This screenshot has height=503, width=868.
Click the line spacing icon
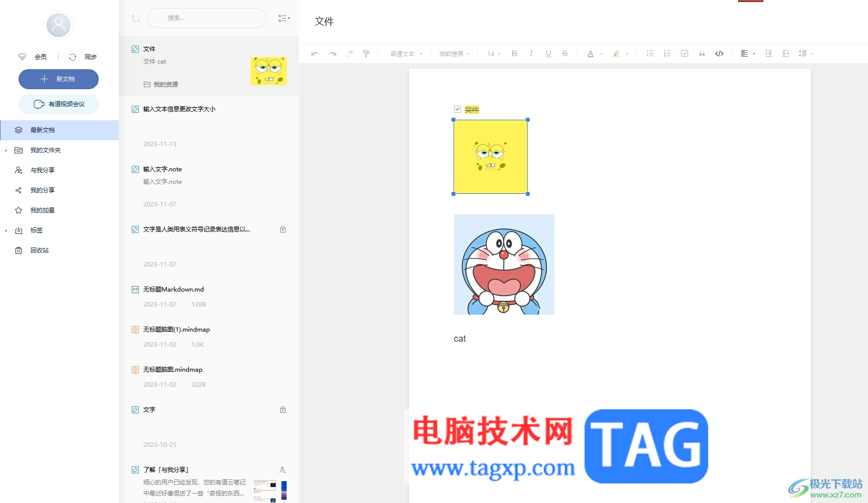802,54
